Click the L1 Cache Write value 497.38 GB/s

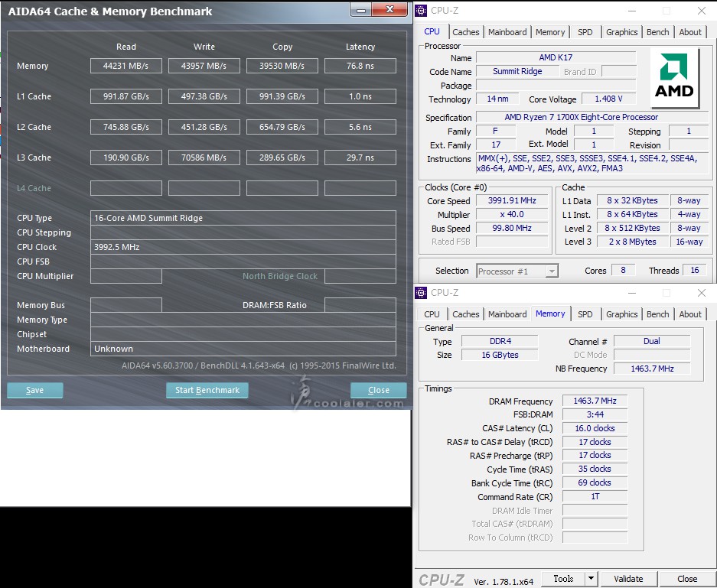tap(204, 96)
